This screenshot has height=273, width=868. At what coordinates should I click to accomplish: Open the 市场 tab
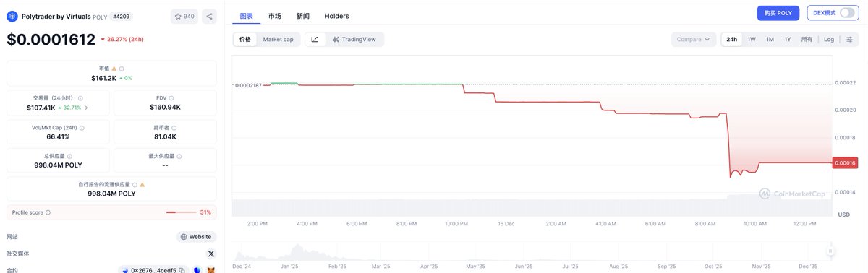(275, 15)
